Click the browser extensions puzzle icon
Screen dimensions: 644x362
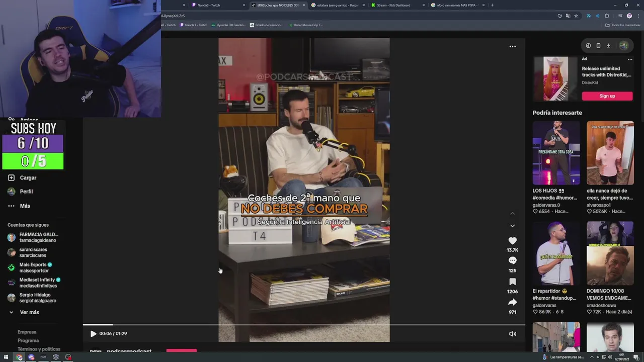[x=607, y=16]
